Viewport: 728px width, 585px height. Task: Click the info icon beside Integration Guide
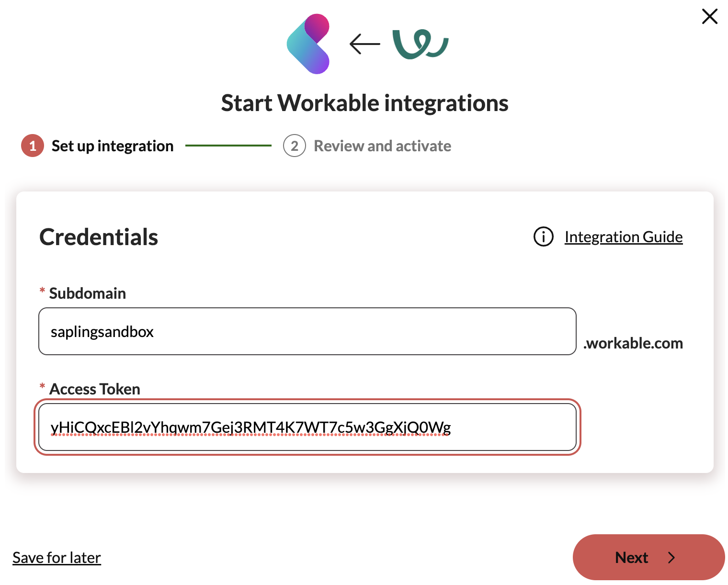(x=543, y=236)
